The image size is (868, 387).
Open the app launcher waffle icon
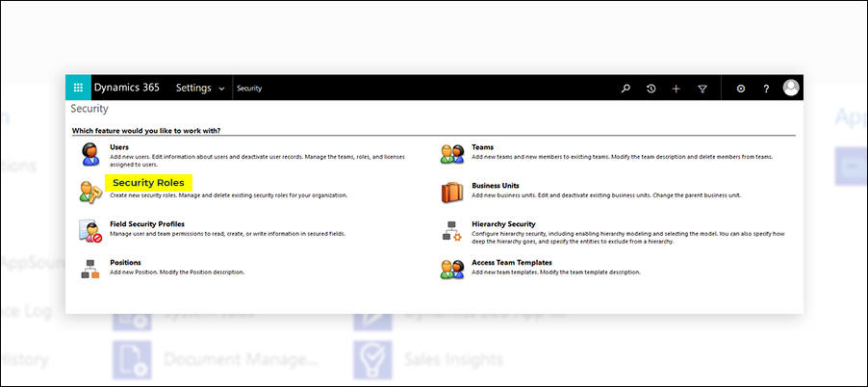(x=78, y=88)
